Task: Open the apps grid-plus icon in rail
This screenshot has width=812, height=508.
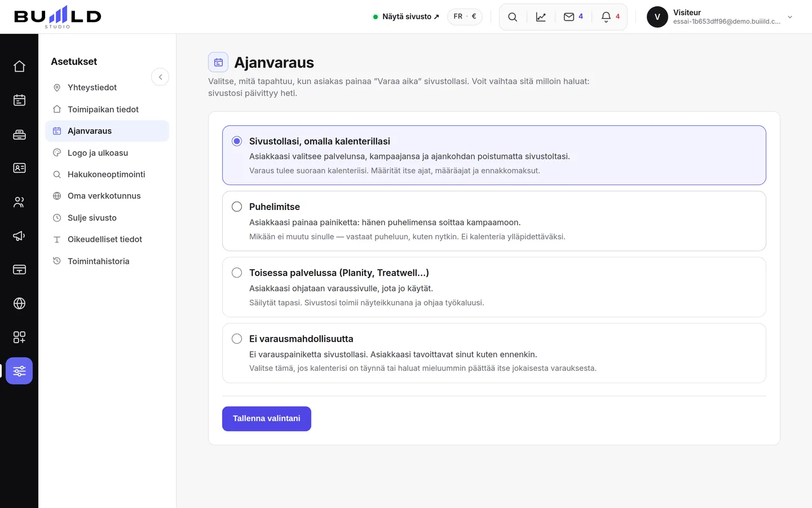Action: 19,338
